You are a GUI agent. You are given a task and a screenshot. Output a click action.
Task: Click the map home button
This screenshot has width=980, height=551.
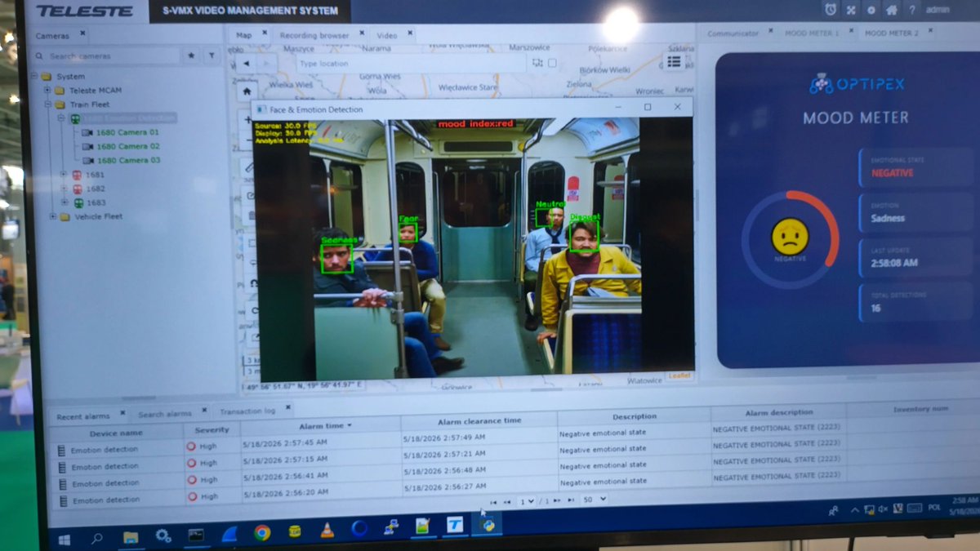point(247,91)
